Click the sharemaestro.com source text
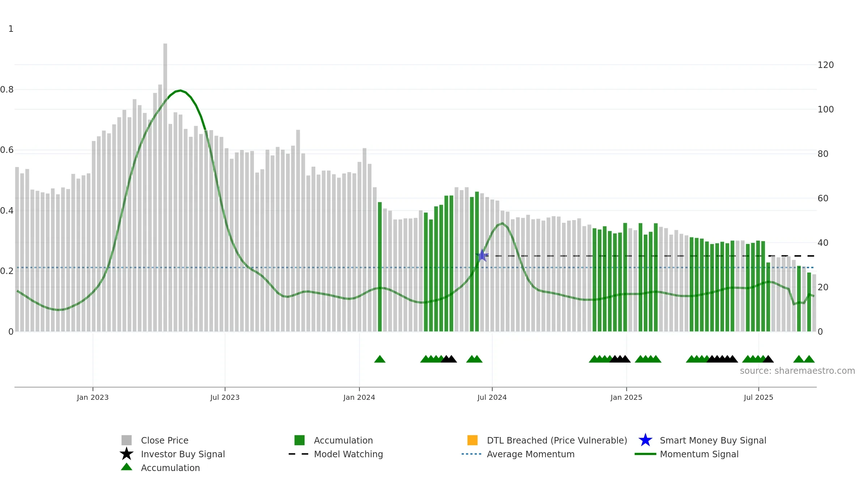Screen dimensions: 868x488 [x=797, y=371]
